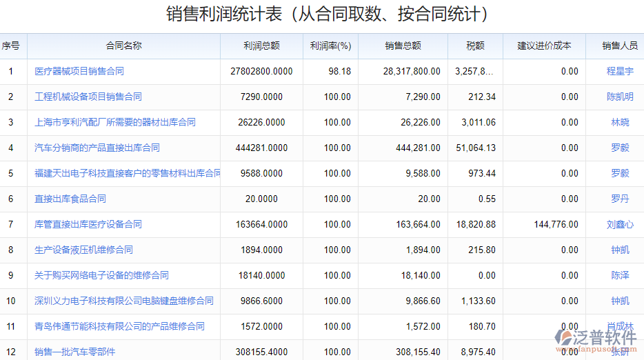This screenshot has width=644, height=360.
Task: Click the 合同名称 column header
Action: (123, 46)
